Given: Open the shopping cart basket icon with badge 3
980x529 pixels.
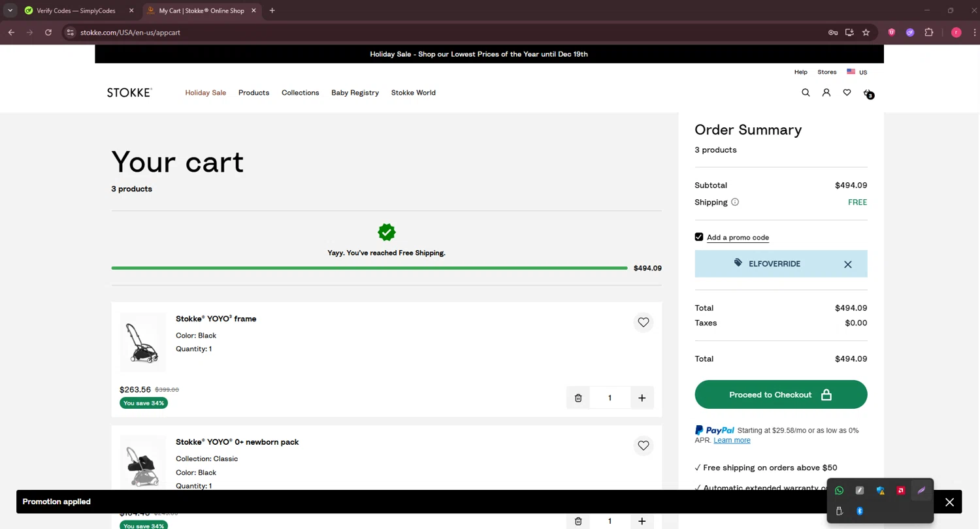Looking at the screenshot, I should pos(868,93).
